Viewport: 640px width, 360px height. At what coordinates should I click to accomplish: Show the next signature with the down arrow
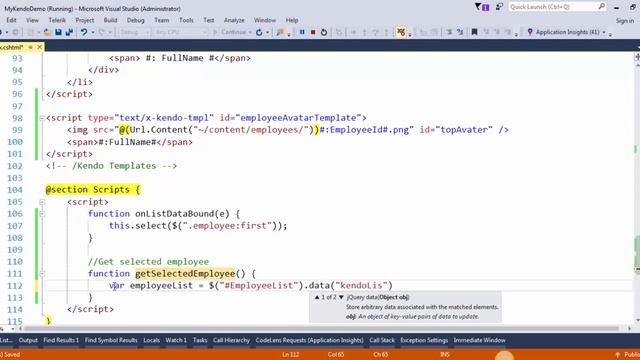pos(341,297)
